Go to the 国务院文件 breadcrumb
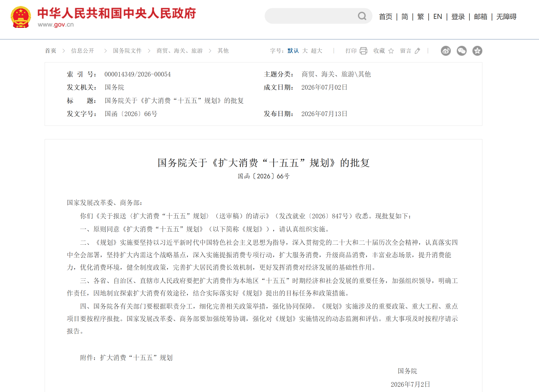Image resolution: width=539 pixels, height=392 pixels. point(127,51)
